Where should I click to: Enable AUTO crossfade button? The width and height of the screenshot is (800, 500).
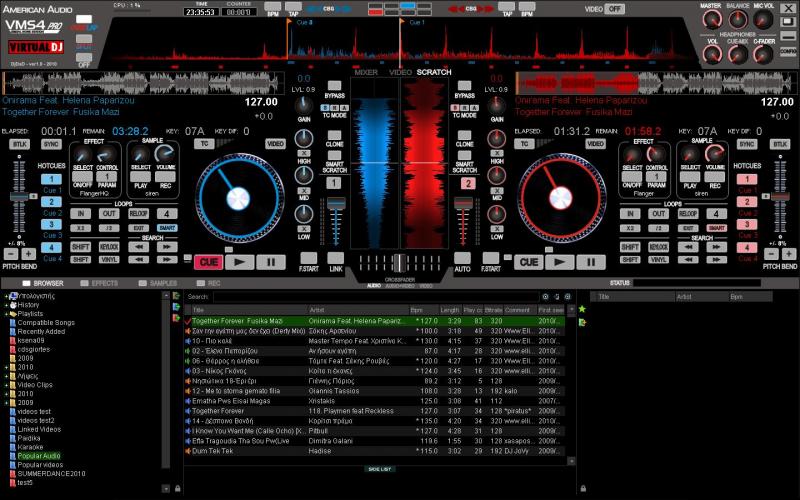pos(462,258)
